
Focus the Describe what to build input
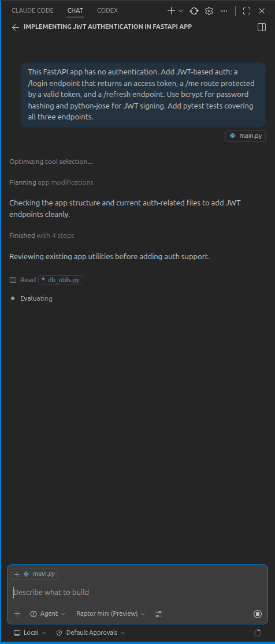click(137, 592)
